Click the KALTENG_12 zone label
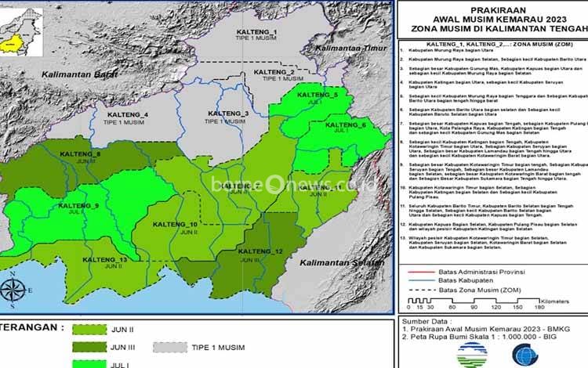The width and height of the screenshot is (588, 368). 260,251
